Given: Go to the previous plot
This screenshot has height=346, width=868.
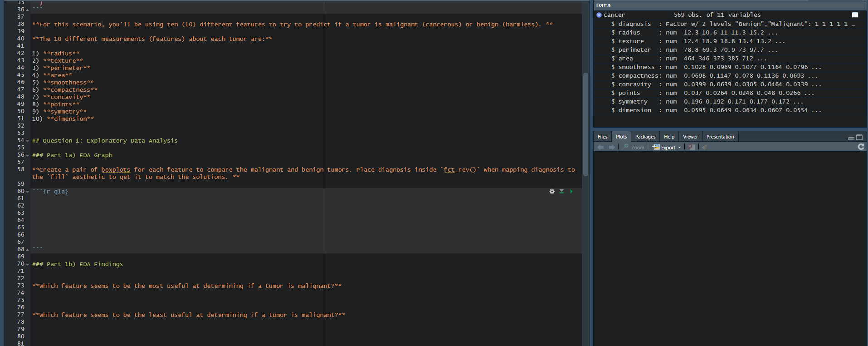Looking at the screenshot, I should (600, 147).
